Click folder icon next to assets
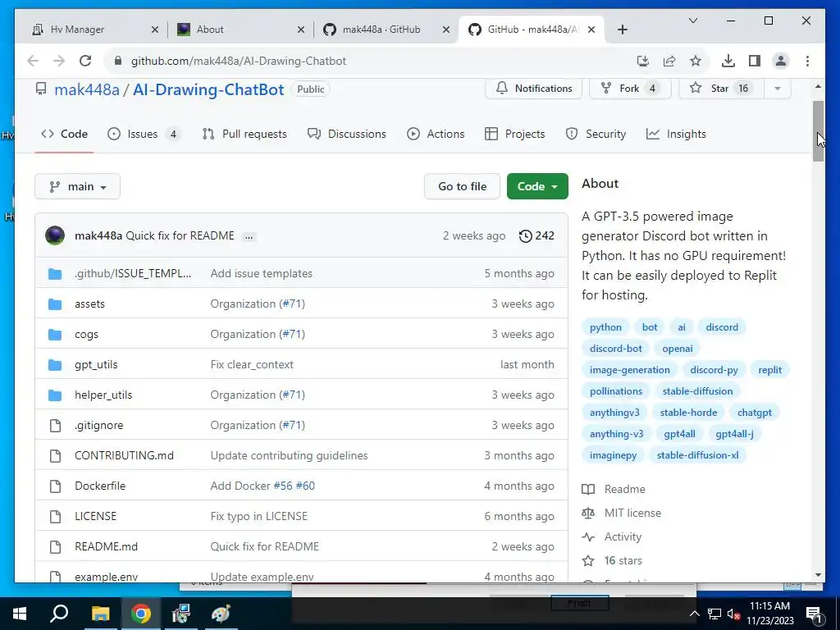Viewport: 840px width, 630px height. pyautogui.click(x=55, y=304)
